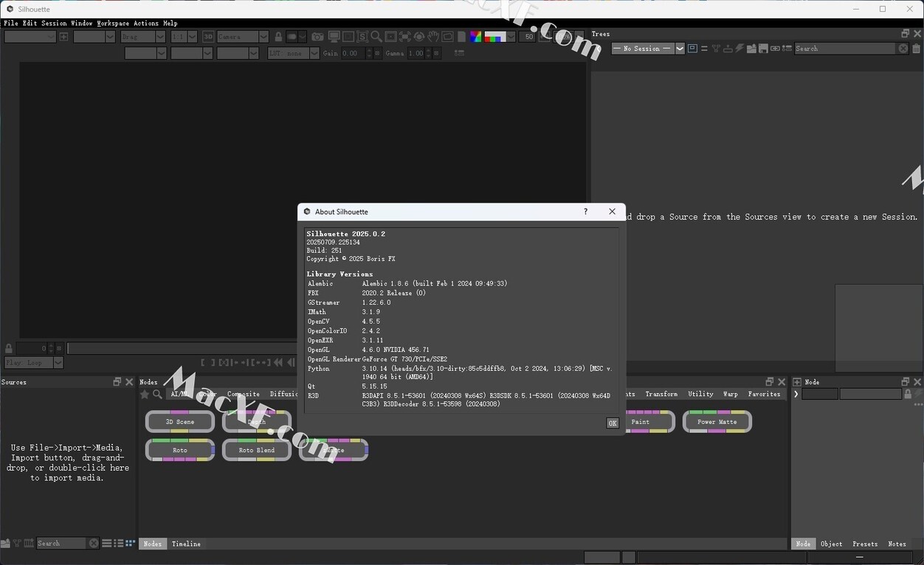Expand the Node panel arrow chevron
Image resolution: width=924 pixels, height=565 pixels.
coord(796,395)
